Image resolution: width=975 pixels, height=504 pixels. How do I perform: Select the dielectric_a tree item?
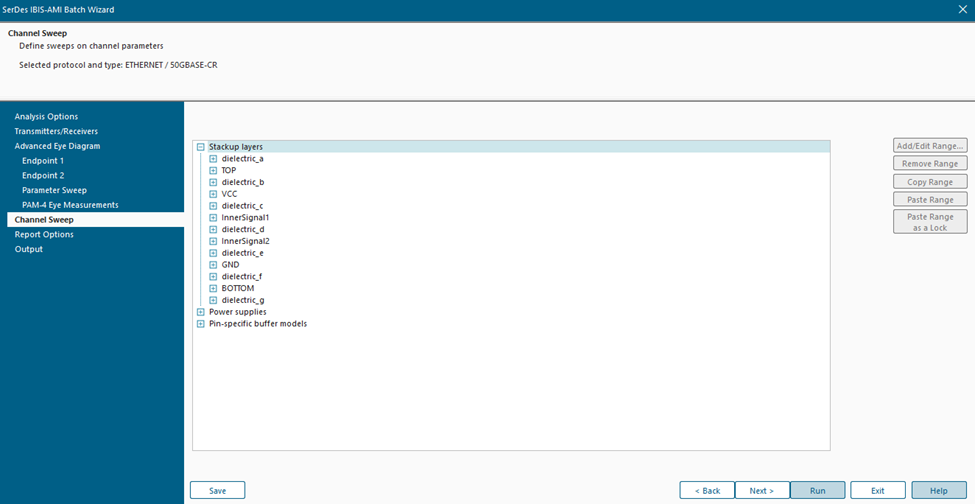[243, 159]
